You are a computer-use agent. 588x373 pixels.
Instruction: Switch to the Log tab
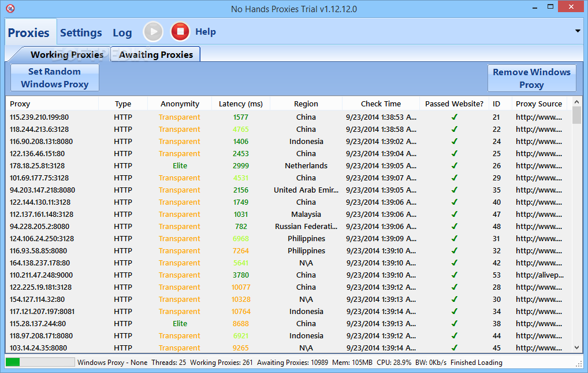pyautogui.click(x=122, y=32)
